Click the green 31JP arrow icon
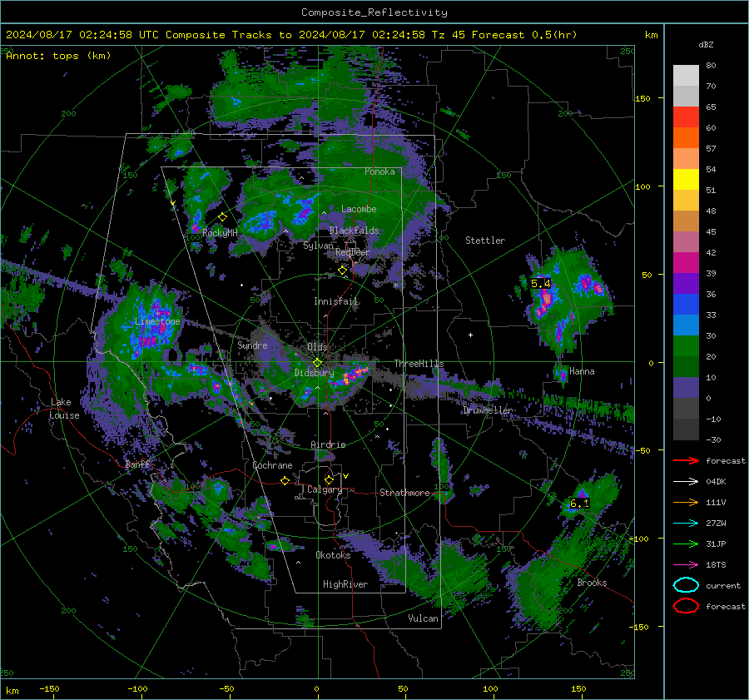The width and height of the screenshot is (749, 700). click(x=686, y=544)
